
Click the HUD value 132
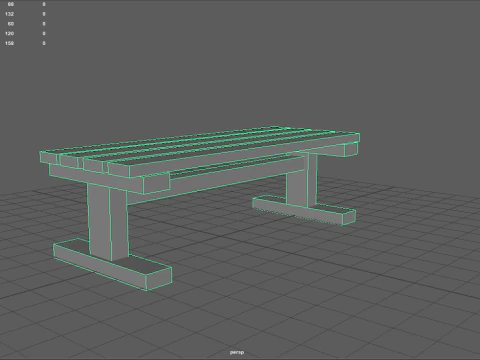(9, 14)
